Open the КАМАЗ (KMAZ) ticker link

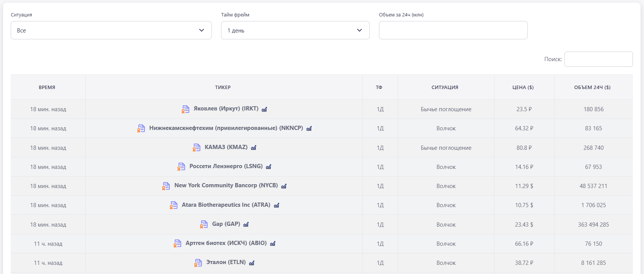pos(226,147)
